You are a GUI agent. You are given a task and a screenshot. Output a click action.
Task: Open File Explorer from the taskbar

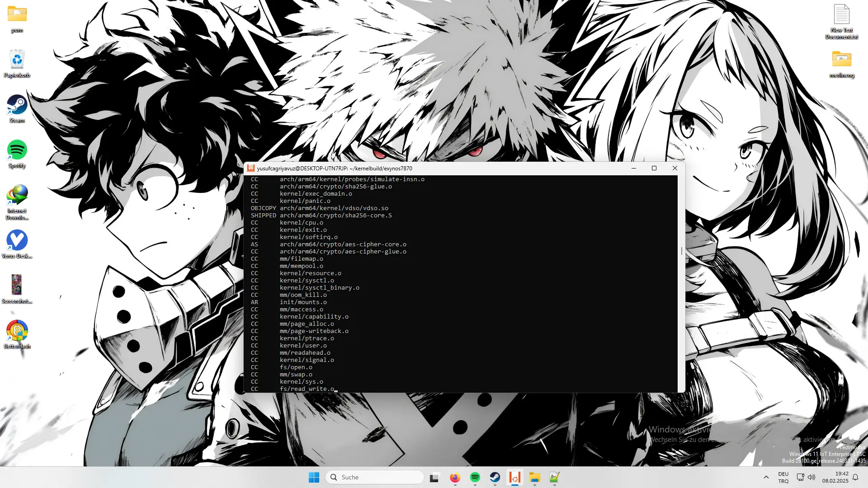coord(535,477)
